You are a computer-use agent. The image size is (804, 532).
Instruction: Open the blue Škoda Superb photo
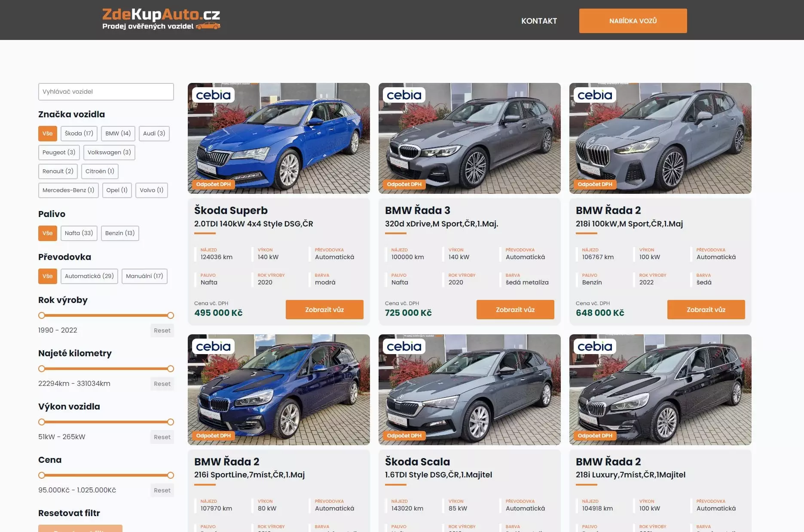278,138
